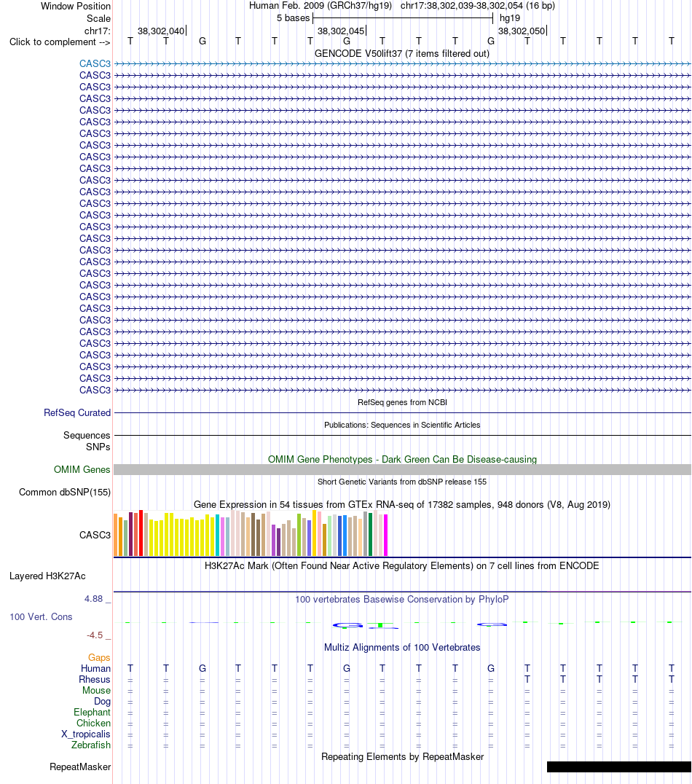Click the Sequences SNPs track label

[x=87, y=441]
